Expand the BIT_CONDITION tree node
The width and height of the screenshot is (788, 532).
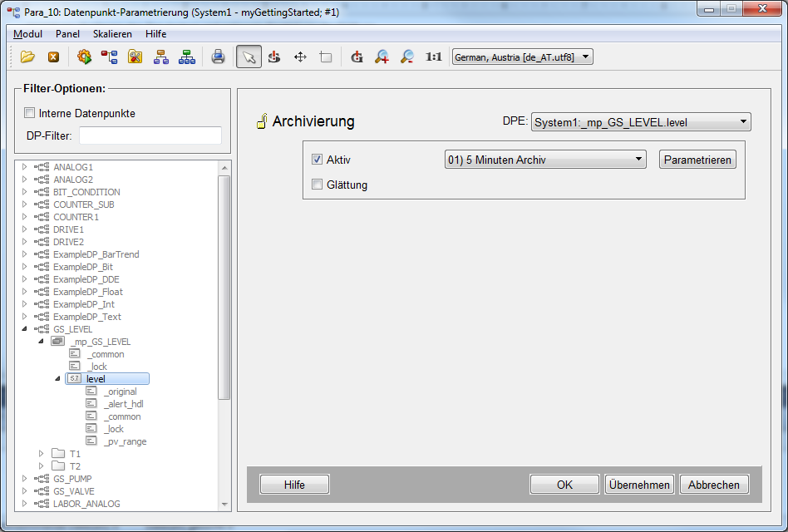click(24, 191)
